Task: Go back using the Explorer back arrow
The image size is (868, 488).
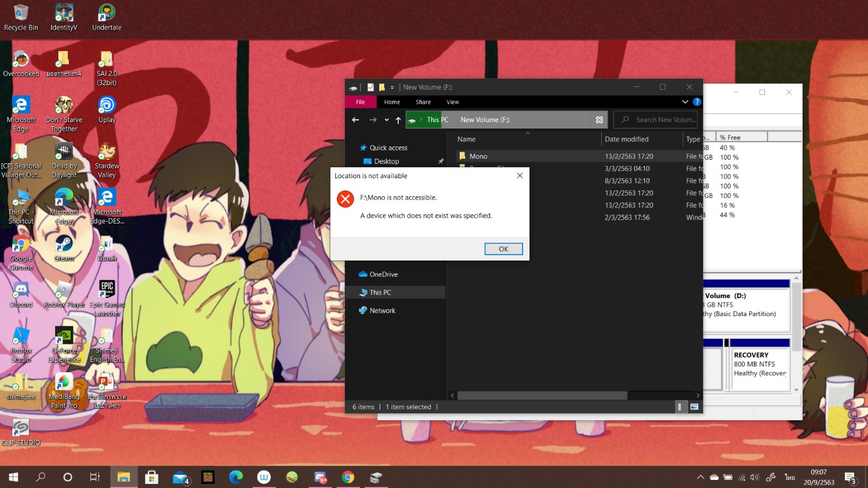Action: point(355,120)
